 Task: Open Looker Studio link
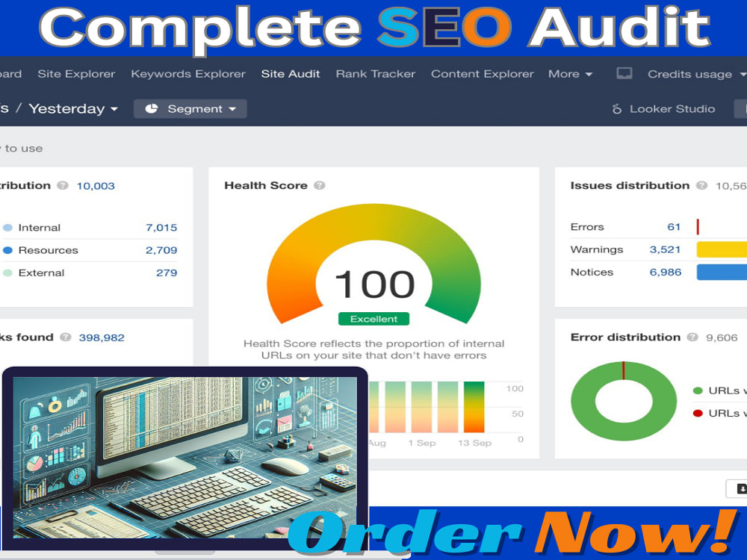pos(663,109)
